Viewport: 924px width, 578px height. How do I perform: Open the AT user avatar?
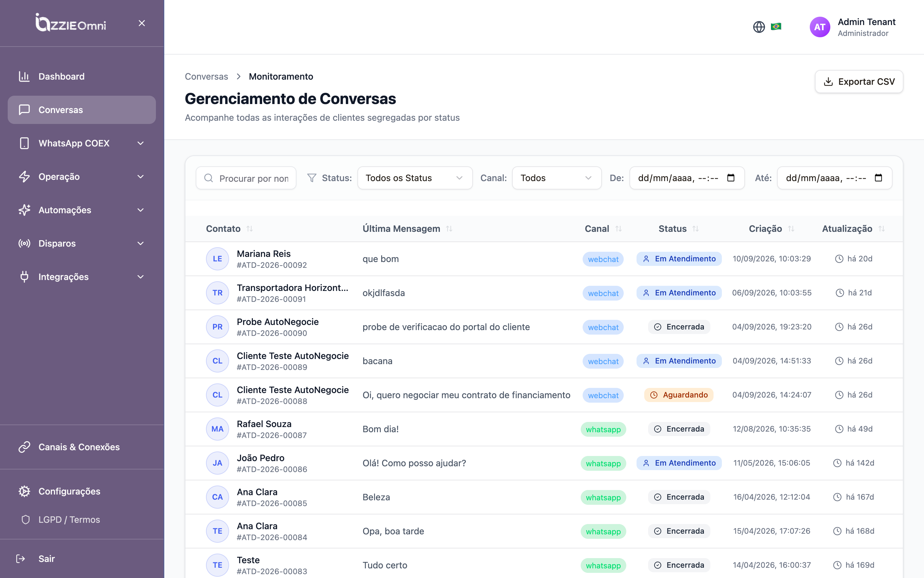[820, 27]
